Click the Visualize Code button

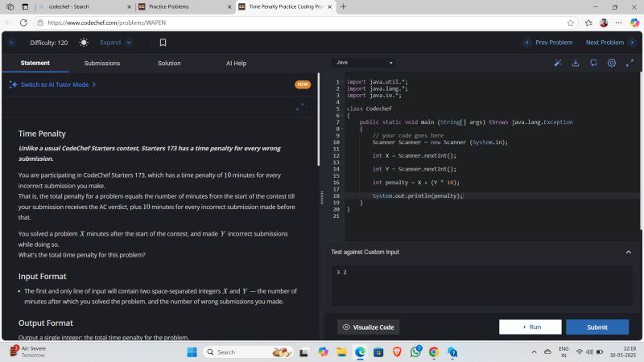(x=368, y=327)
